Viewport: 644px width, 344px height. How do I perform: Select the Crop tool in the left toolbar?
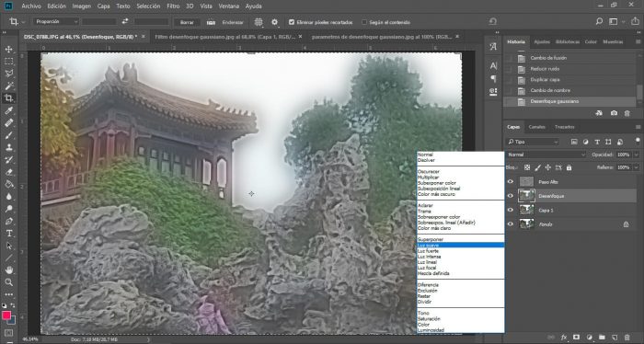[8, 97]
